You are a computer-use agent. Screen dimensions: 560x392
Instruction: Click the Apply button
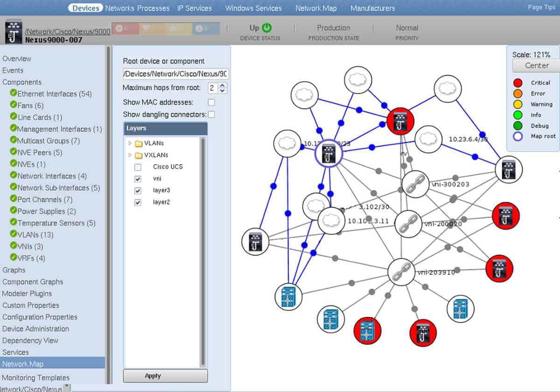165,376
